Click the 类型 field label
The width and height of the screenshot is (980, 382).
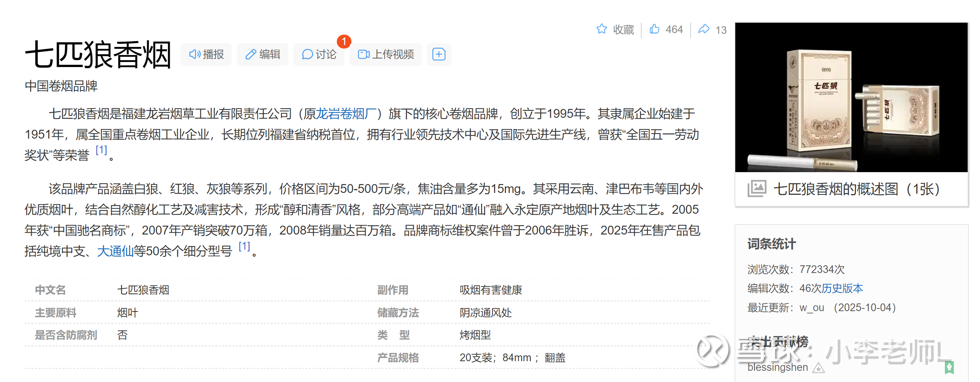(393, 335)
